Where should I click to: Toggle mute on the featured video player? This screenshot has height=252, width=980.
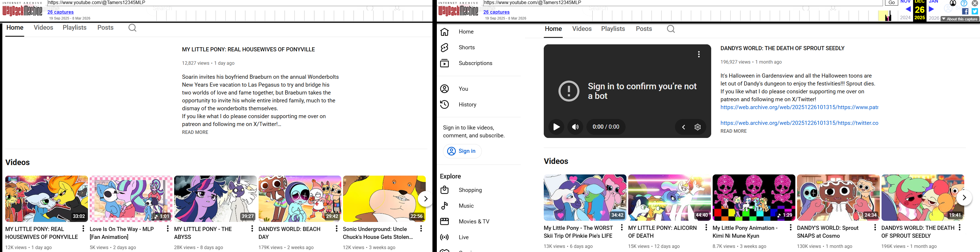coord(575,127)
